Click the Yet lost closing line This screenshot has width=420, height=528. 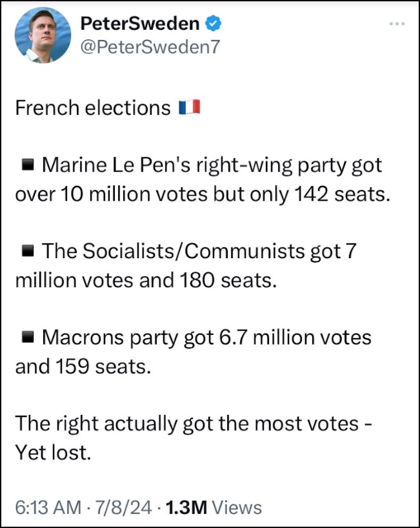click(x=53, y=452)
